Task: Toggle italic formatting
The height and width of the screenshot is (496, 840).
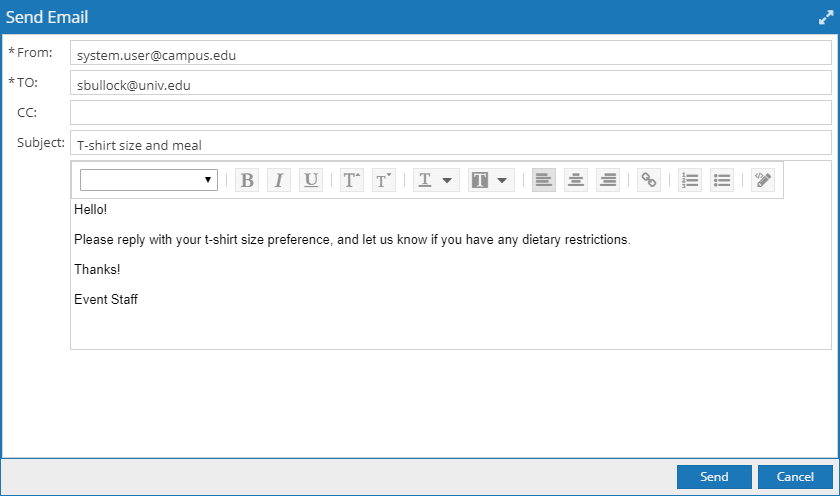Action: (279, 180)
